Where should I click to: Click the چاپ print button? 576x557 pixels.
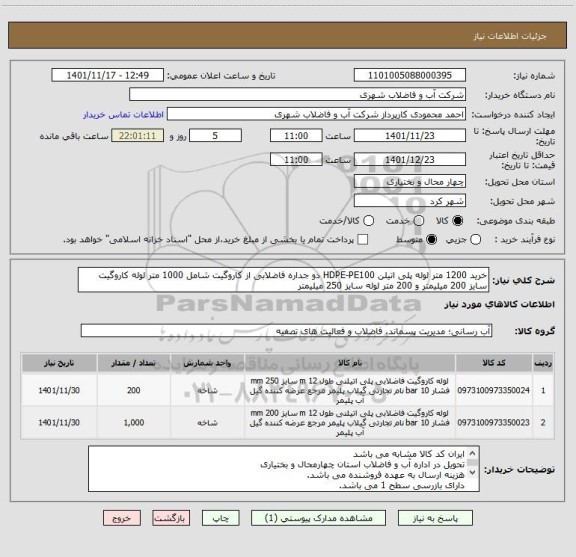point(220,518)
